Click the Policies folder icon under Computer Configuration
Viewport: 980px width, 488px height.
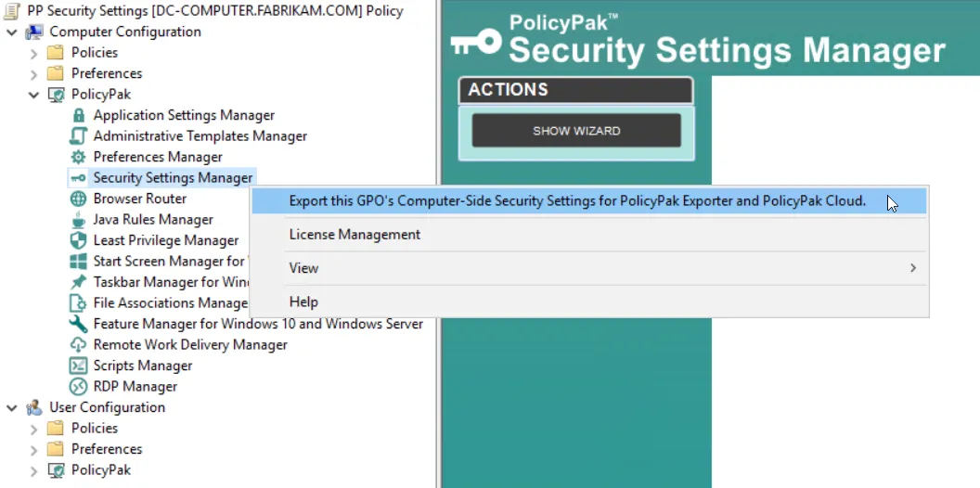56,53
